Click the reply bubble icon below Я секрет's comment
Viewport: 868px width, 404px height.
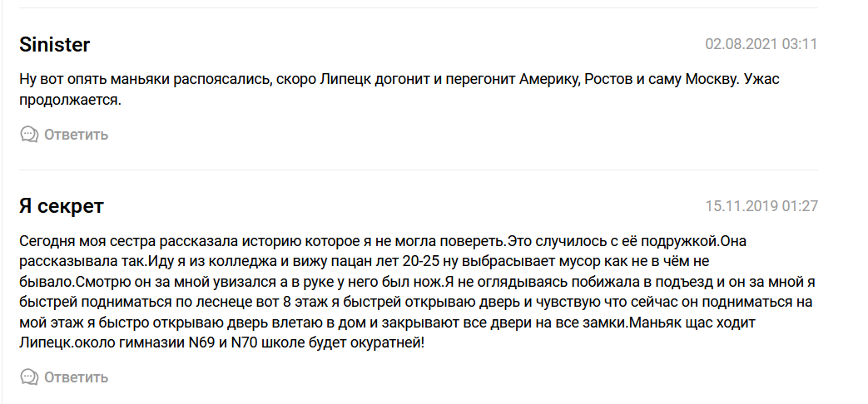click(29, 377)
